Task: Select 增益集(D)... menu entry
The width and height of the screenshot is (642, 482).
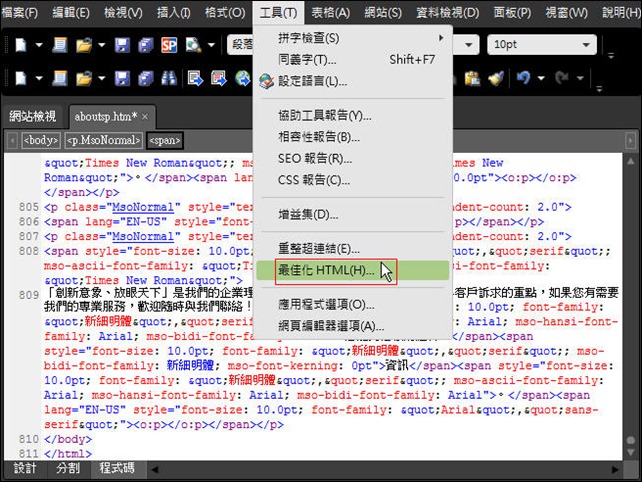Action: [x=353, y=215]
